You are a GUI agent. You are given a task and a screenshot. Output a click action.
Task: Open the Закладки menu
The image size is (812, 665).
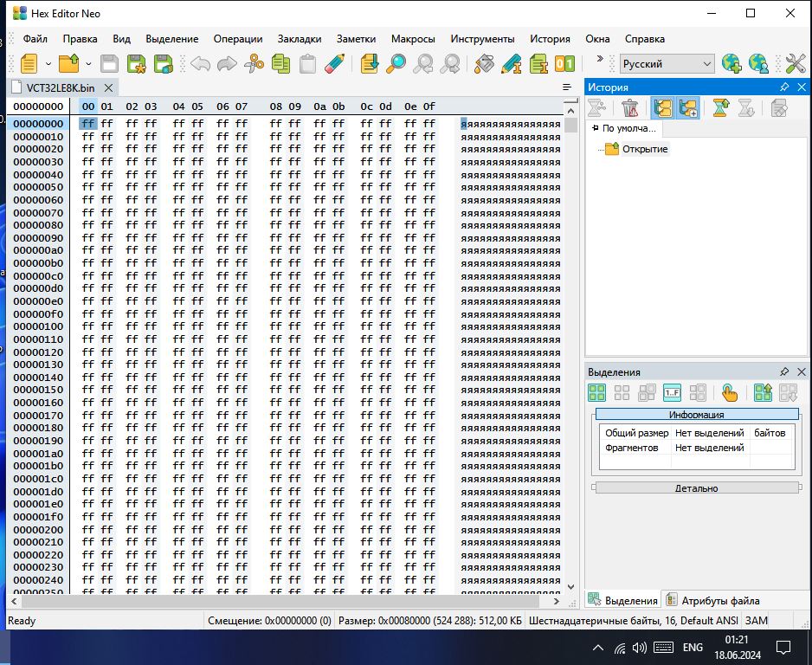click(x=300, y=39)
